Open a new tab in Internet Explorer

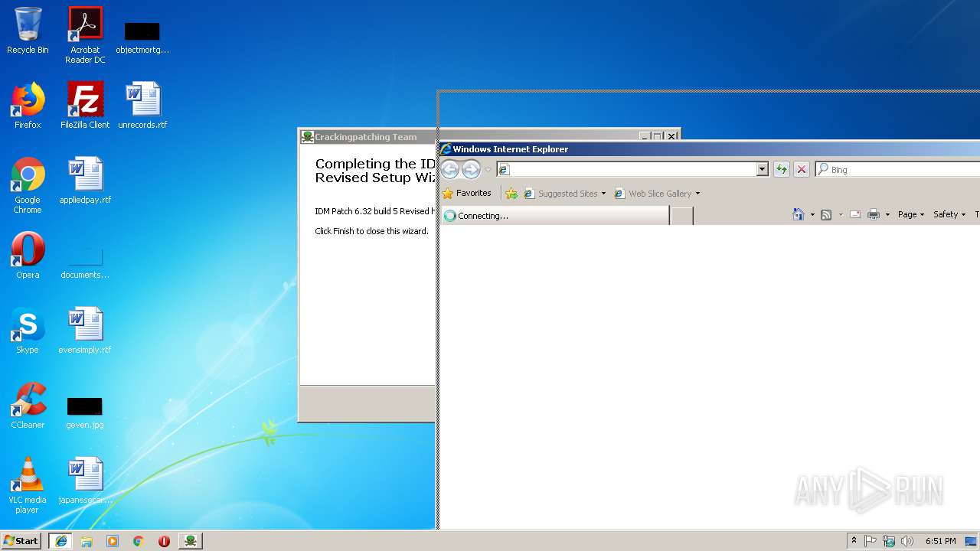pos(682,216)
